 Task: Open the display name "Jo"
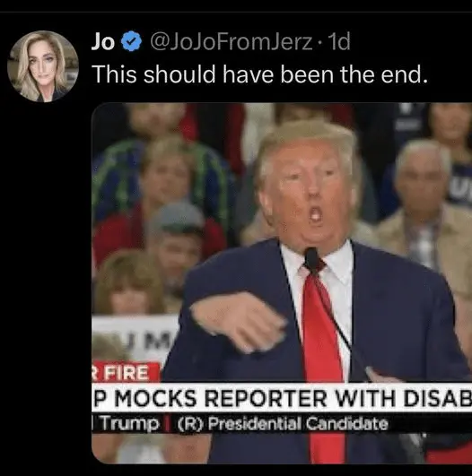click(103, 41)
